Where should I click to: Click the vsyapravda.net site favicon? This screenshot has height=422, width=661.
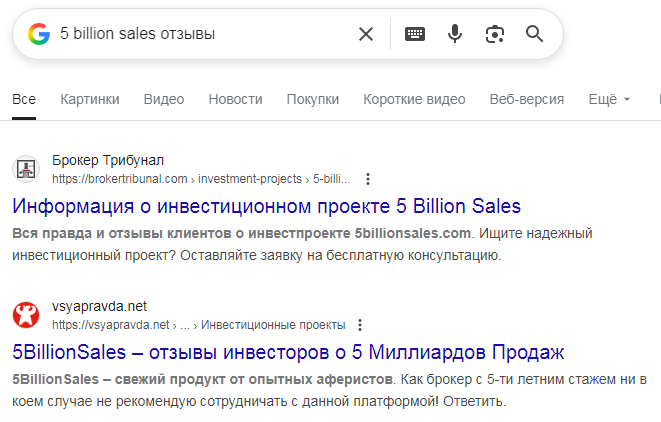click(x=26, y=315)
